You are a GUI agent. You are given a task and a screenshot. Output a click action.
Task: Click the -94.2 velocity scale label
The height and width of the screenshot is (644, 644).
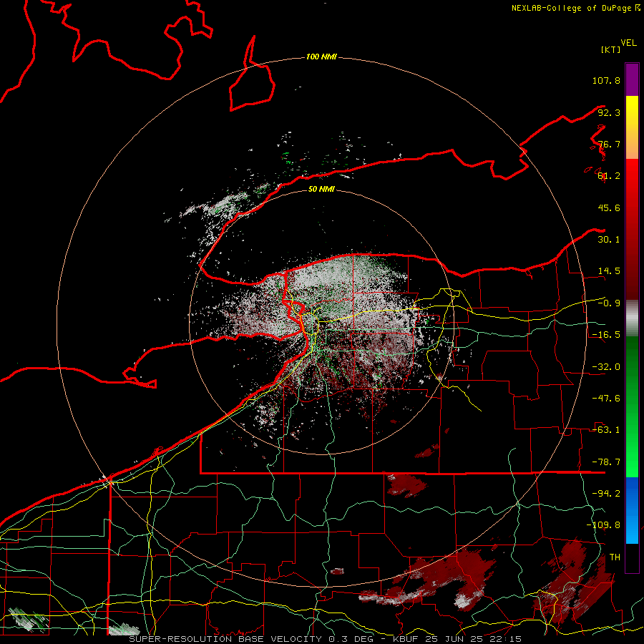pos(606,494)
